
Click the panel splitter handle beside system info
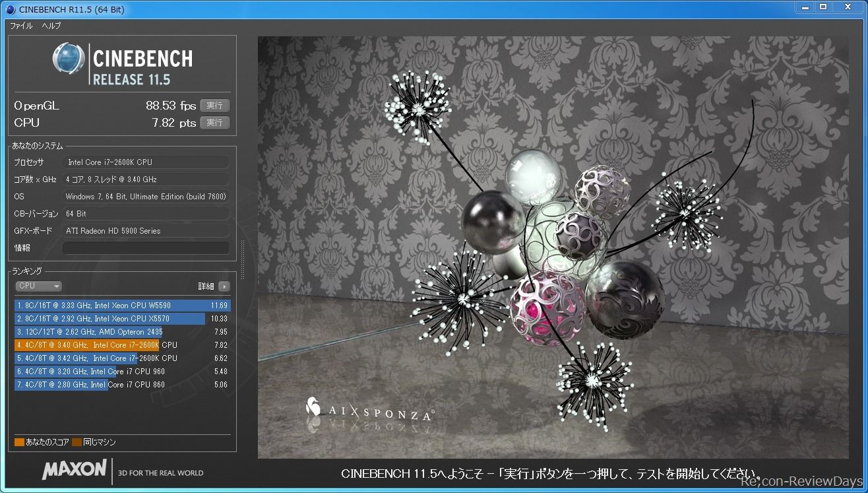[x=242, y=259]
